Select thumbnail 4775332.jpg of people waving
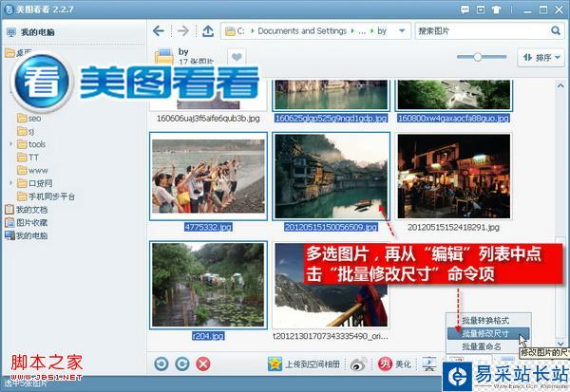Screen dimensions: 570x392 [x=208, y=177]
